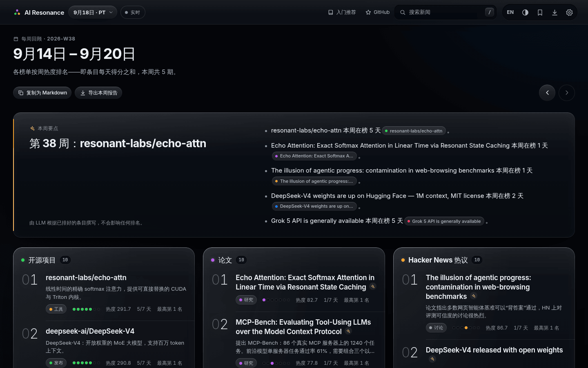
Task: Click DeepSeek-V4 weights are up on... chip
Action: (x=314, y=206)
